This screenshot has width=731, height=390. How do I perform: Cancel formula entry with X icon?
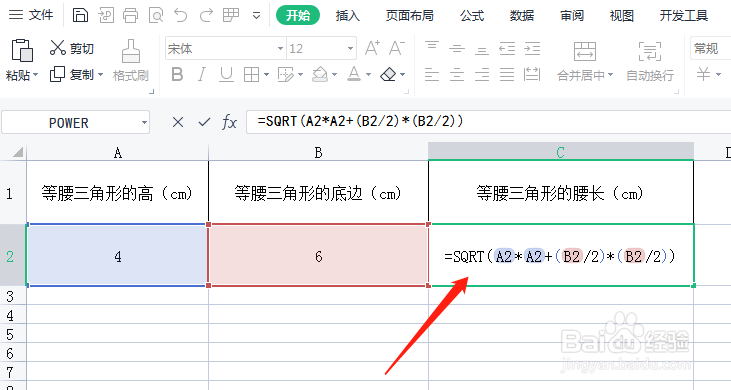[178, 122]
